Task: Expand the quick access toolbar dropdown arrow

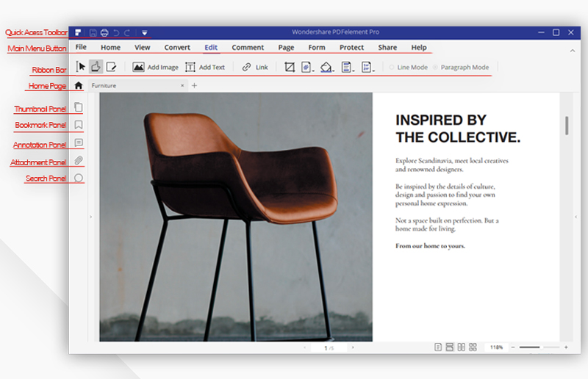Action: tap(144, 33)
